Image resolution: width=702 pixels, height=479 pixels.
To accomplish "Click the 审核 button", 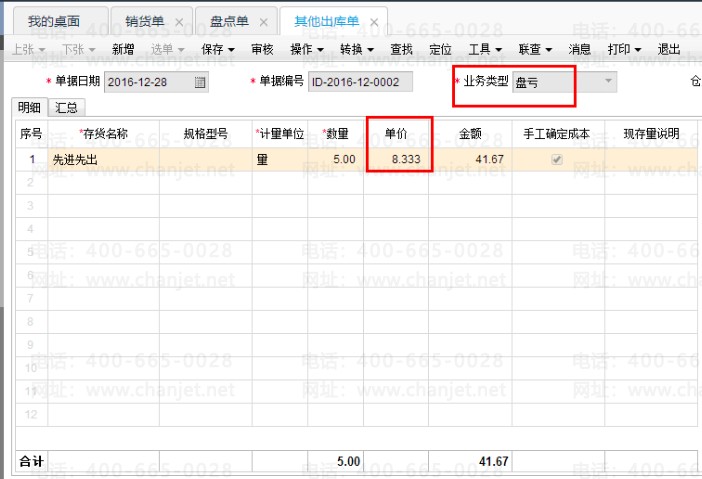I will [x=262, y=48].
